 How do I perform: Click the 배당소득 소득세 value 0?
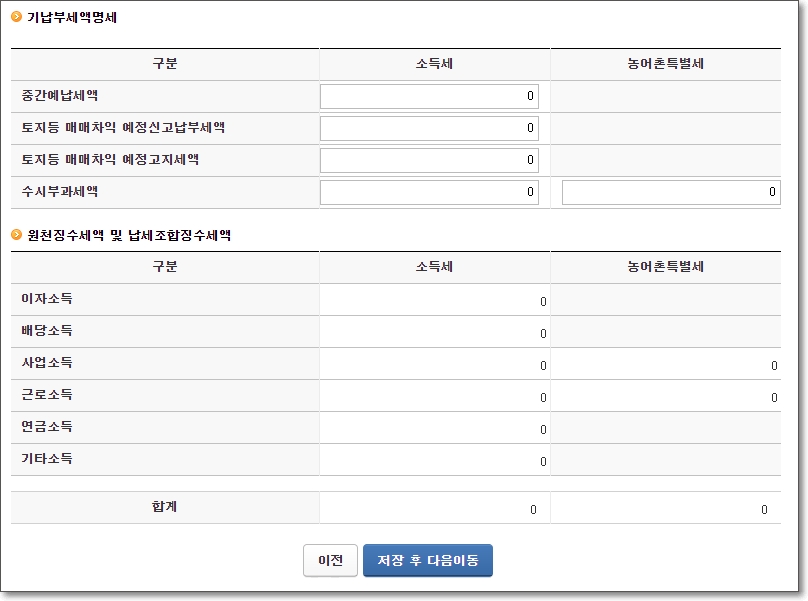543,333
